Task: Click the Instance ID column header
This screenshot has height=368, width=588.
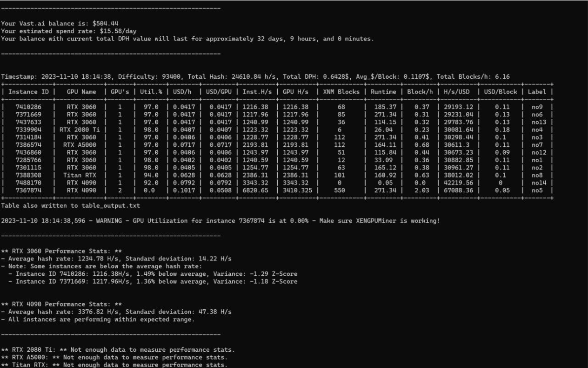Action: click(x=28, y=92)
